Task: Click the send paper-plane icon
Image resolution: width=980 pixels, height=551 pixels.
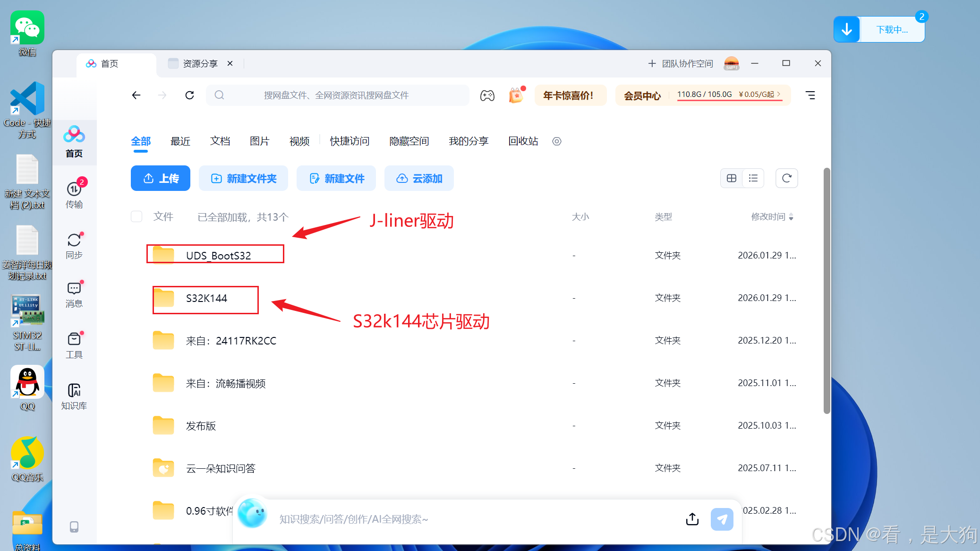Action: (x=722, y=519)
